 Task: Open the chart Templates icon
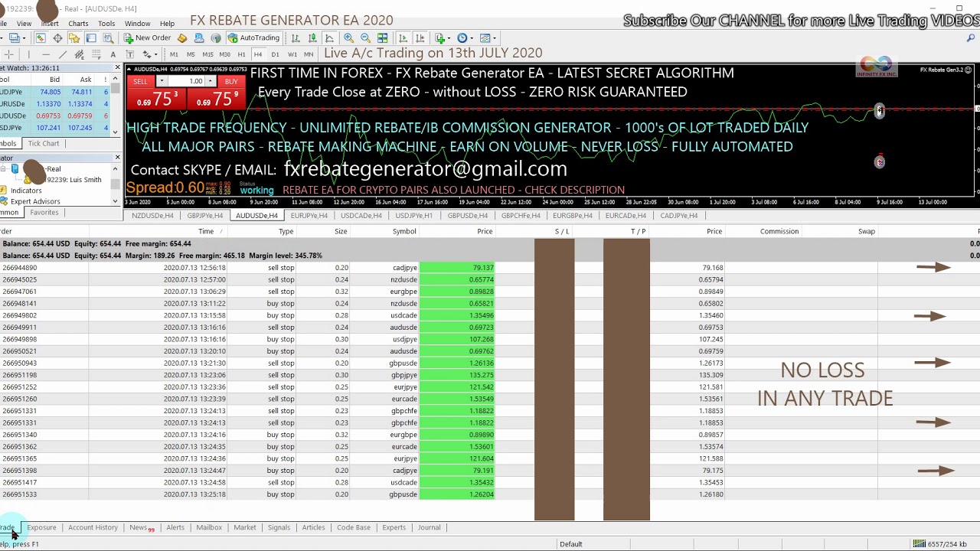pos(485,37)
